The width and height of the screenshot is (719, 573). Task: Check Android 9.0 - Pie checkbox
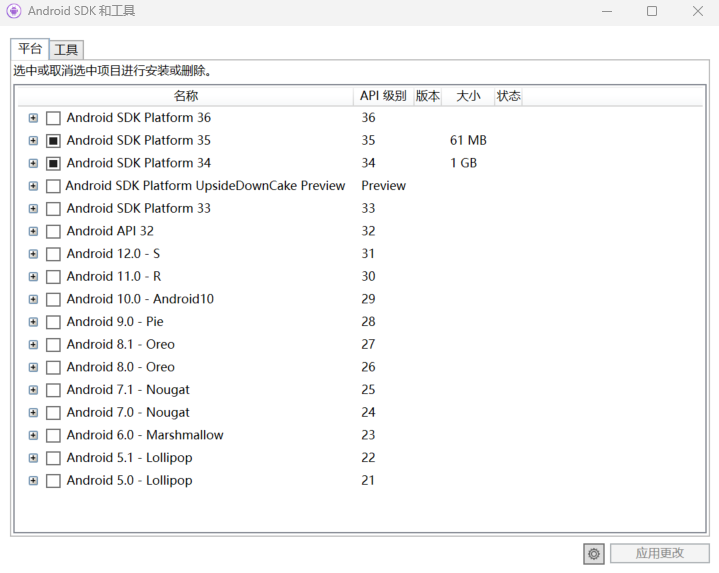point(53,322)
